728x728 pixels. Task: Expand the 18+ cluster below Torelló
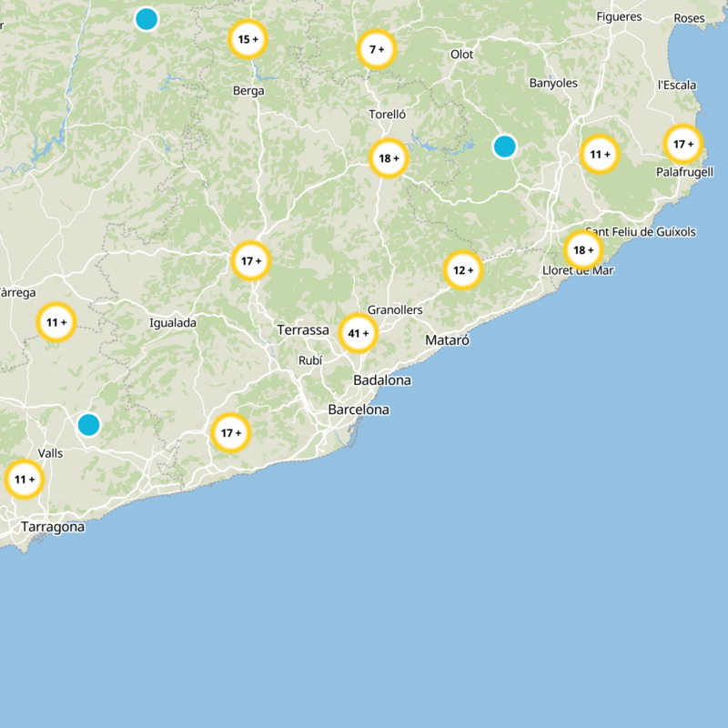(x=389, y=158)
